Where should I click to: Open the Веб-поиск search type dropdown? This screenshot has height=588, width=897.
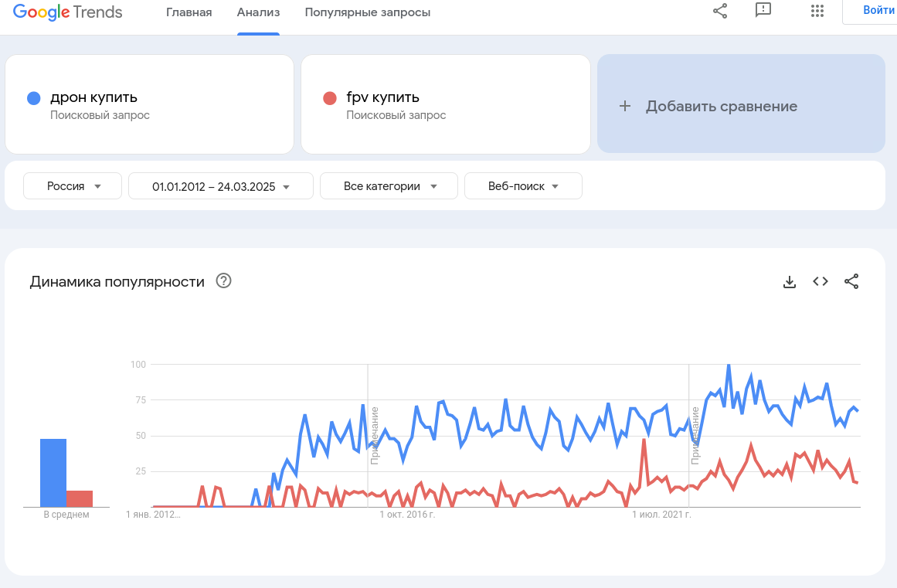click(523, 186)
